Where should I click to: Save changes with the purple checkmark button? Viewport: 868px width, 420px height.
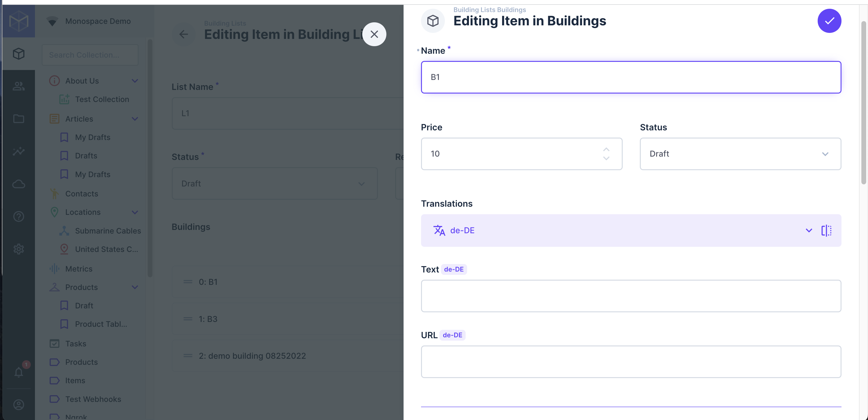[x=830, y=21]
